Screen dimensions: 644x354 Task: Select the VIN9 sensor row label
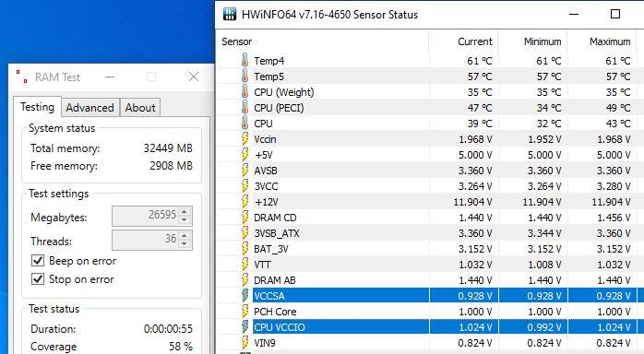pos(265,343)
